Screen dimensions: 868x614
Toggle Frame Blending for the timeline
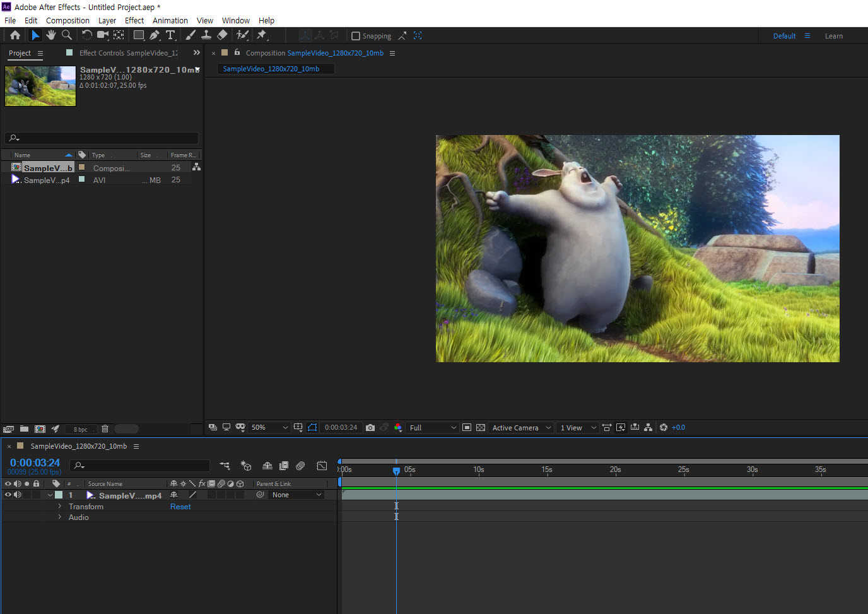coord(284,466)
